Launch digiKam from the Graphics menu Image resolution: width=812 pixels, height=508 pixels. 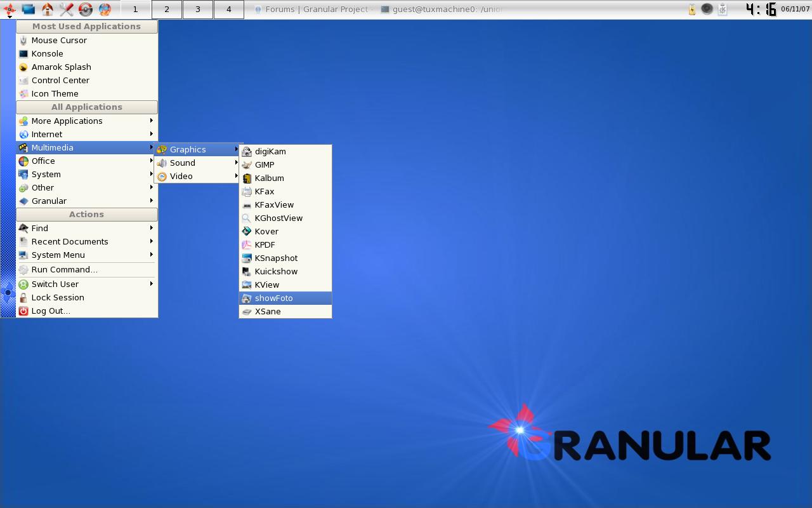click(285, 151)
